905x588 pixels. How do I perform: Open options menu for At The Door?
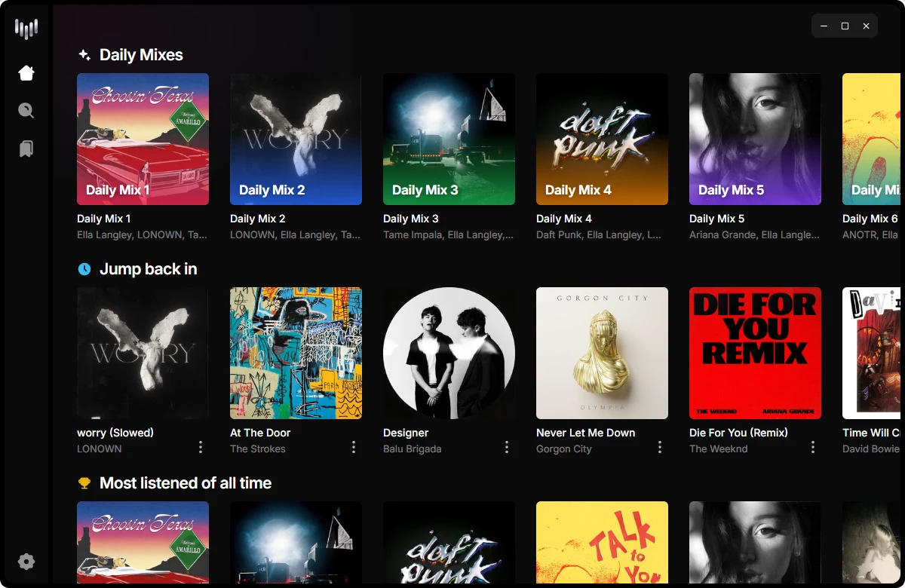tap(354, 447)
